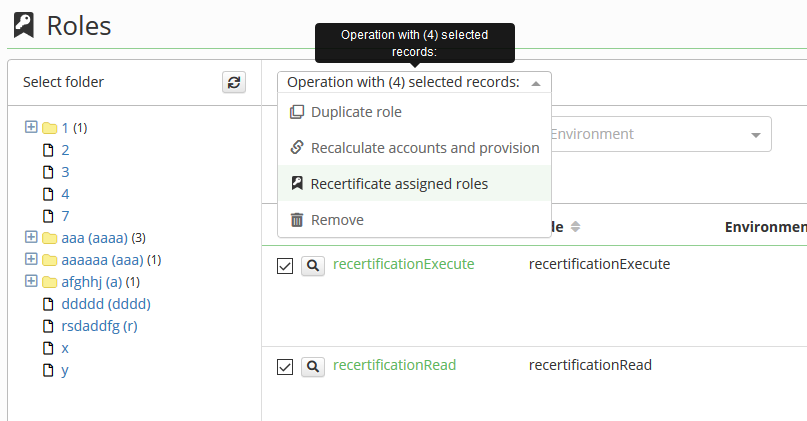Click folder icon of afghhj (a)
807x421 pixels.
[x=49, y=282]
